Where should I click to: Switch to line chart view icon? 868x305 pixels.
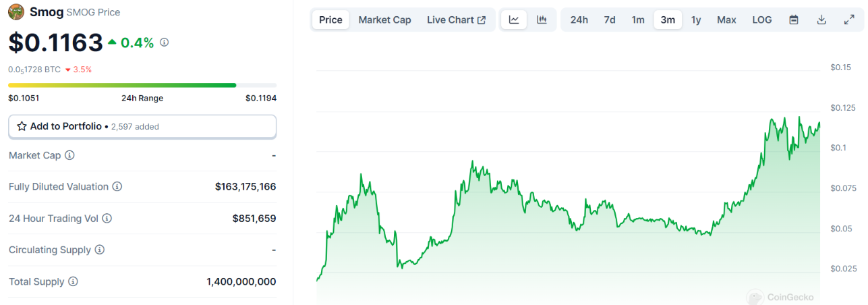tap(514, 20)
